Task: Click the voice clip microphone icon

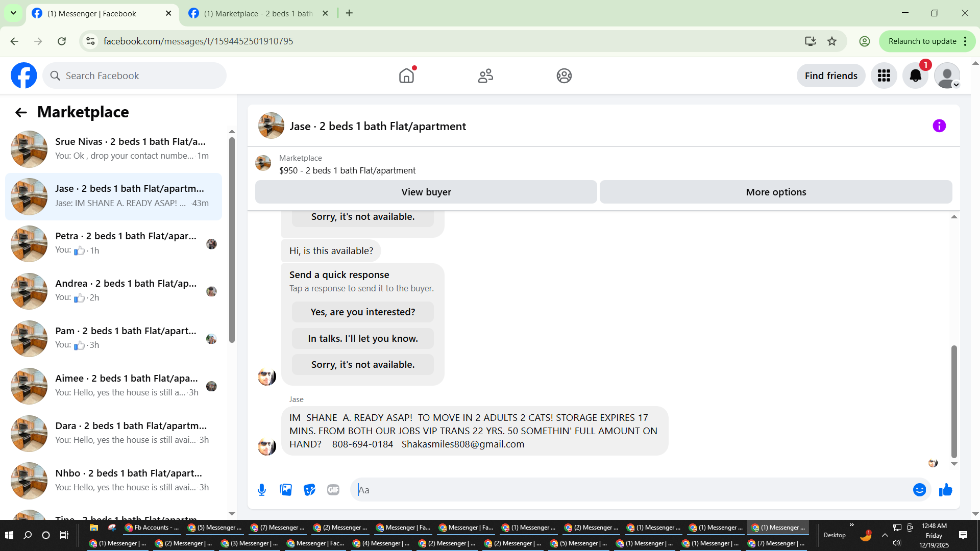Action: [x=262, y=490]
